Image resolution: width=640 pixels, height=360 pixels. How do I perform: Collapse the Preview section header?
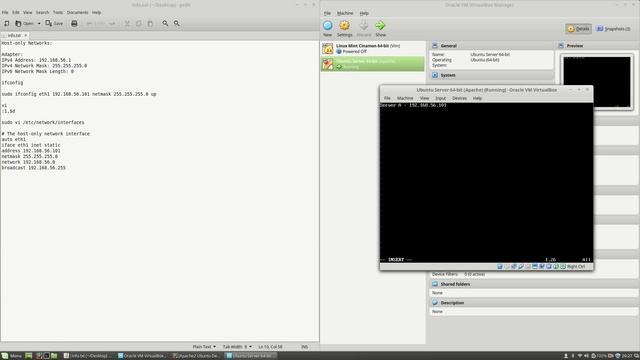598,46
